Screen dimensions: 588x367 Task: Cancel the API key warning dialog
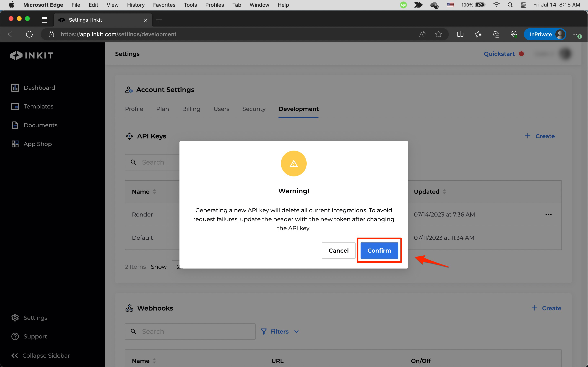click(x=338, y=251)
